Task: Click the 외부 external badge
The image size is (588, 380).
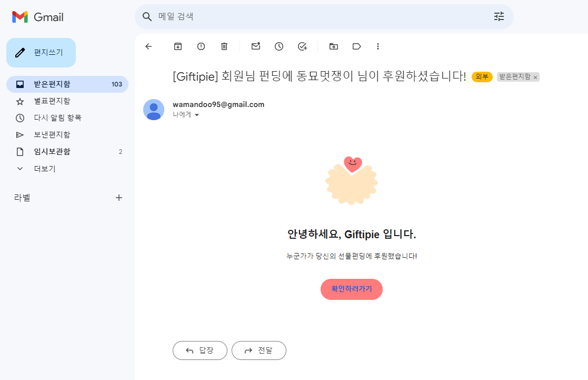Action: click(482, 76)
